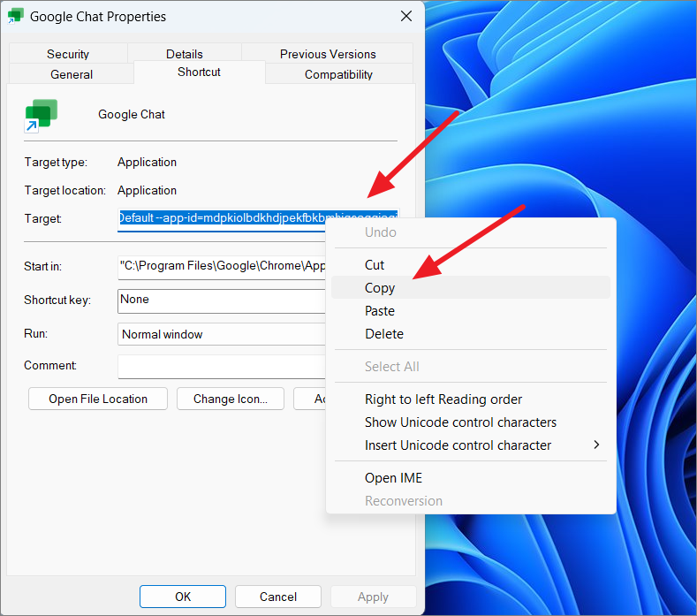This screenshot has width=697, height=616.
Task: Close the Google Chat Properties dialog
Action: point(405,17)
